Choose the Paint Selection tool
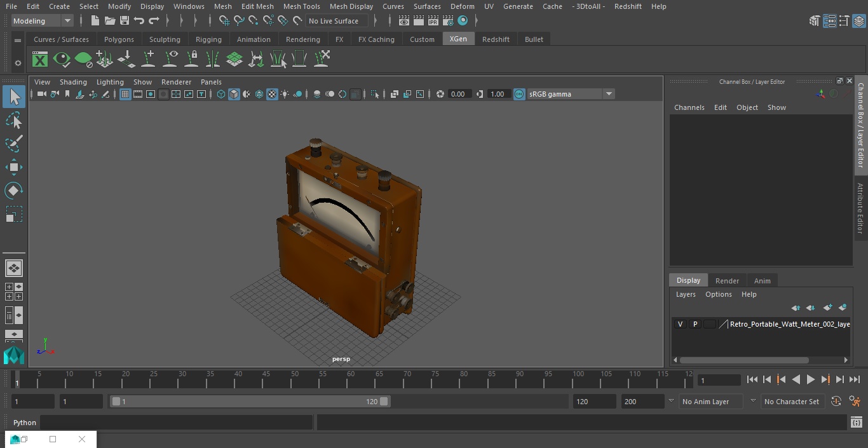The width and height of the screenshot is (868, 448). [x=13, y=144]
